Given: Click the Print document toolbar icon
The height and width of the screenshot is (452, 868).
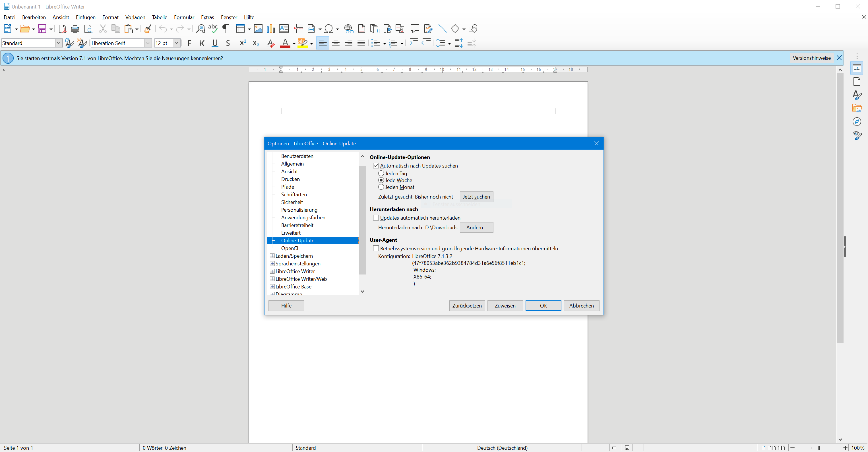Looking at the screenshot, I should pyautogui.click(x=75, y=29).
